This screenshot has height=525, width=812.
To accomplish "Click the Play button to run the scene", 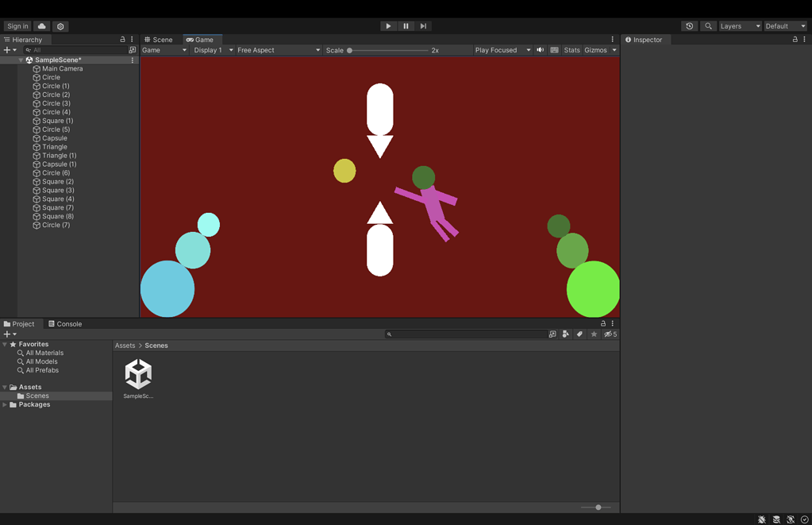I will tap(388, 25).
